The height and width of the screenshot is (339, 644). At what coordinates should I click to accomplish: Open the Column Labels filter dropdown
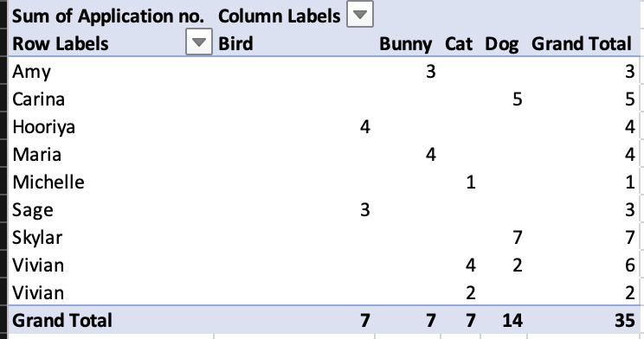[360, 15]
